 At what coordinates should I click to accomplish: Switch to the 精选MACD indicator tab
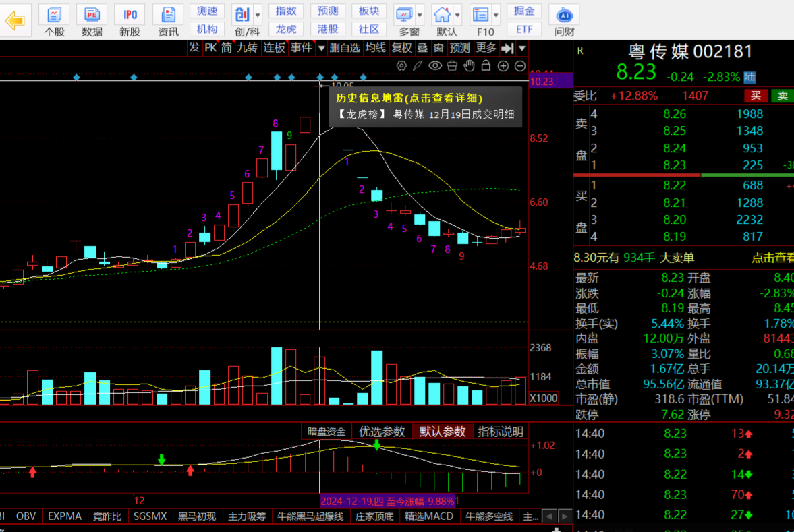click(x=428, y=516)
